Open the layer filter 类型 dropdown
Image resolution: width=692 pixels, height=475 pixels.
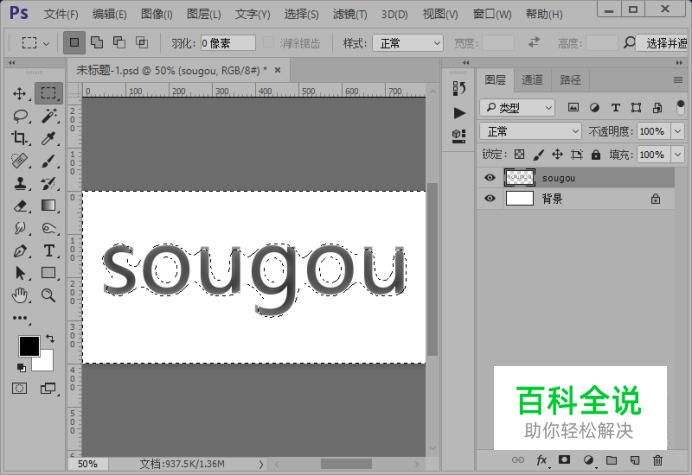click(517, 107)
